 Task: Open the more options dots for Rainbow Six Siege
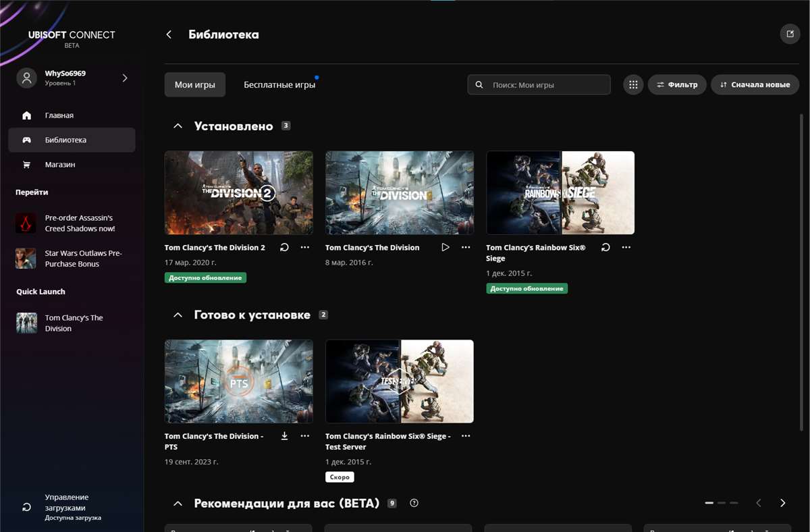[626, 247]
